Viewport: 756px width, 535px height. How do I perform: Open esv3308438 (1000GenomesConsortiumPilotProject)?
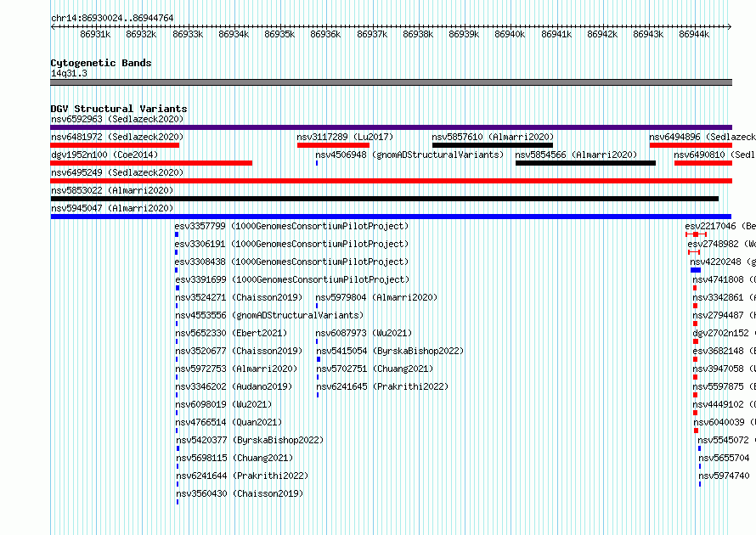click(x=291, y=262)
